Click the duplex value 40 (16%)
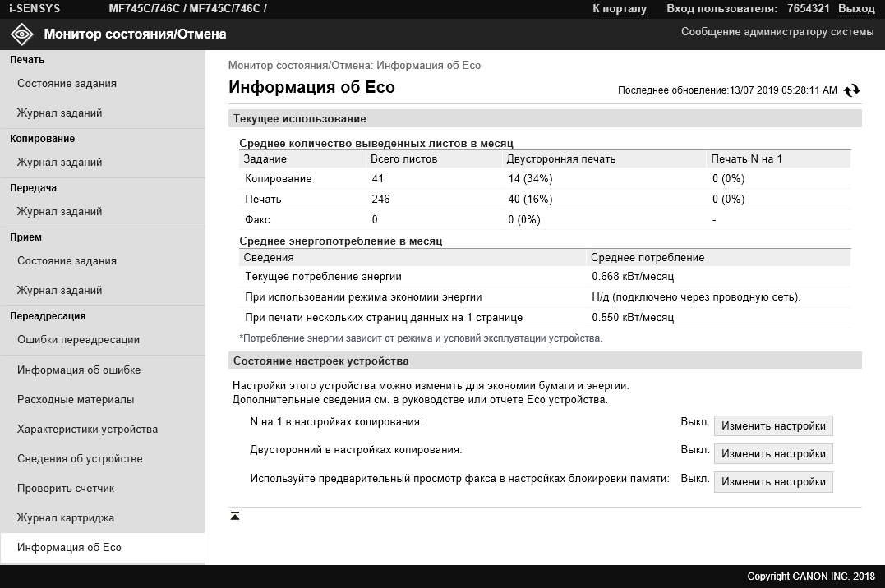Image resolution: width=885 pixels, height=588 pixels. 530,200
